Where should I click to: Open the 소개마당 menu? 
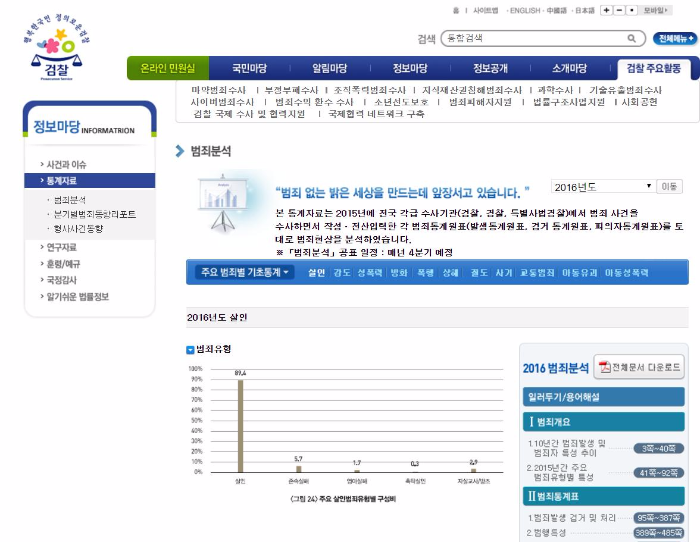pyautogui.click(x=570, y=68)
